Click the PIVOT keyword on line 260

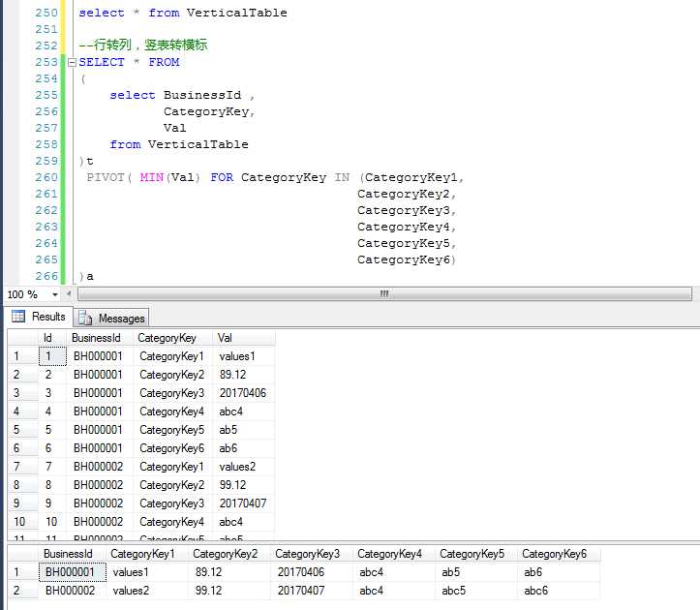[x=106, y=178]
